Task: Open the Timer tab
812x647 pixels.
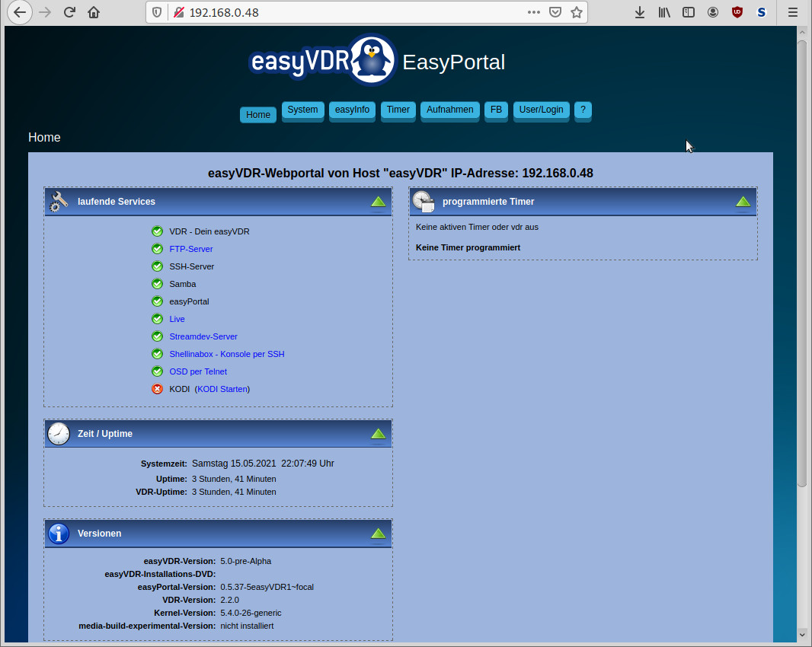Action: point(398,110)
